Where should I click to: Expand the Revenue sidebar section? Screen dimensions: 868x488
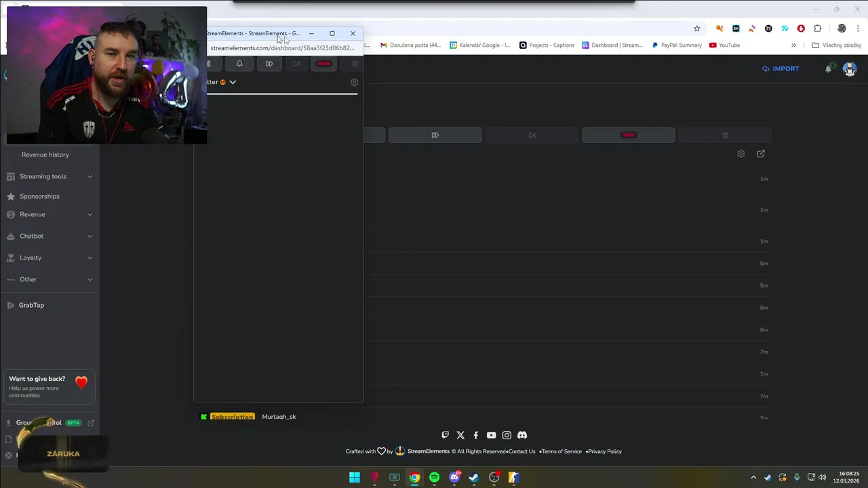[50, 214]
